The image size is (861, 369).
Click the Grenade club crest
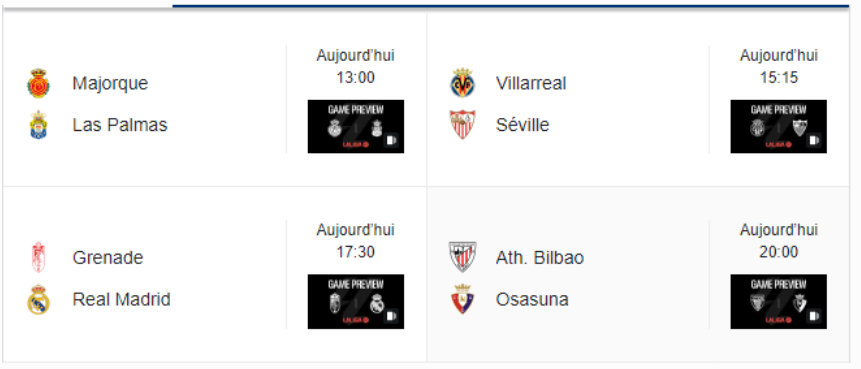pyautogui.click(x=38, y=258)
